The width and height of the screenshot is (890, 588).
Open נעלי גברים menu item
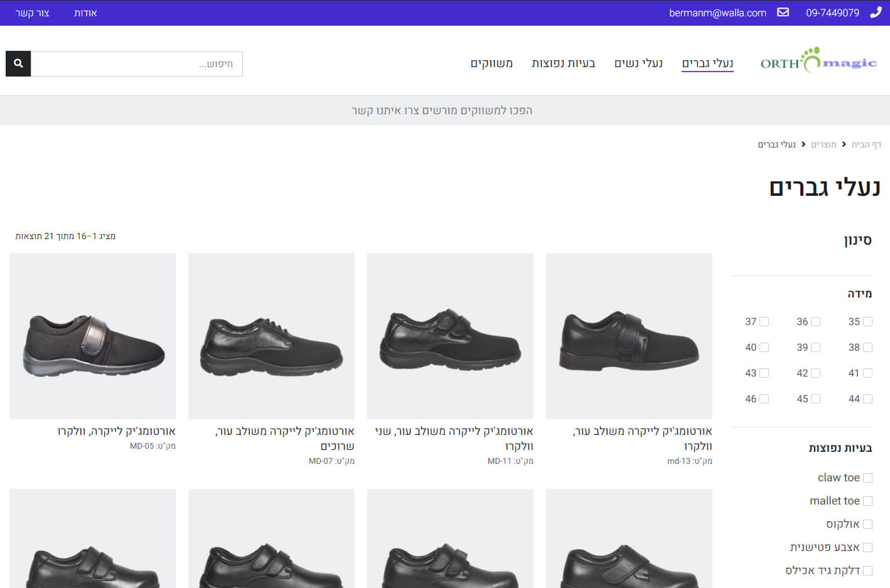[707, 63]
